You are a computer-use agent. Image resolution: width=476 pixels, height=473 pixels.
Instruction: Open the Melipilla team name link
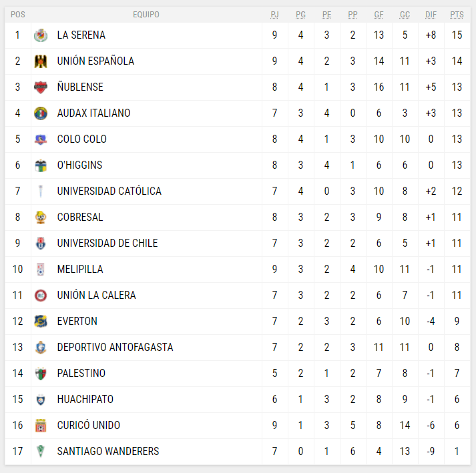click(80, 270)
